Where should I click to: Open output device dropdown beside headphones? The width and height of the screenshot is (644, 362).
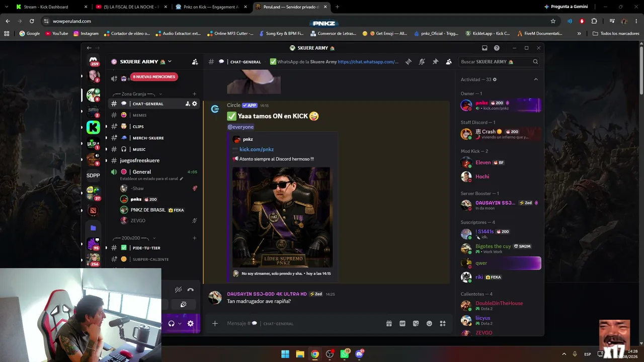[179, 323]
